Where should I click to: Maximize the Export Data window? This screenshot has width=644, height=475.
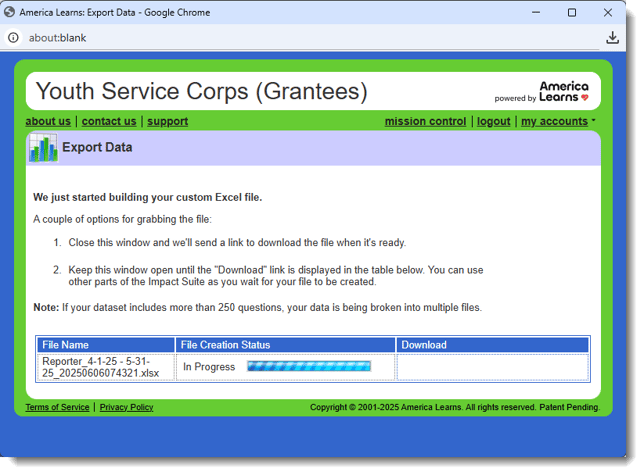coord(572,13)
